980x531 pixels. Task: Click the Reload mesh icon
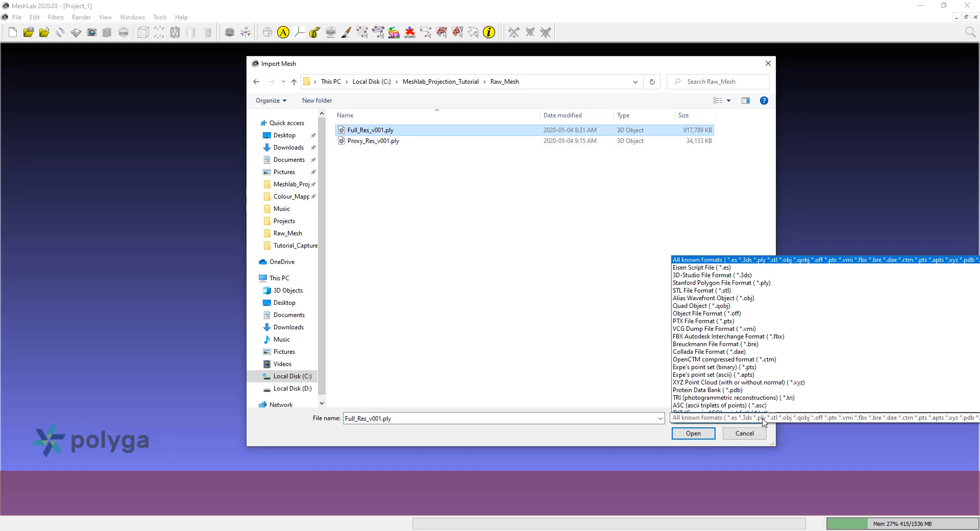pos(60,33)
